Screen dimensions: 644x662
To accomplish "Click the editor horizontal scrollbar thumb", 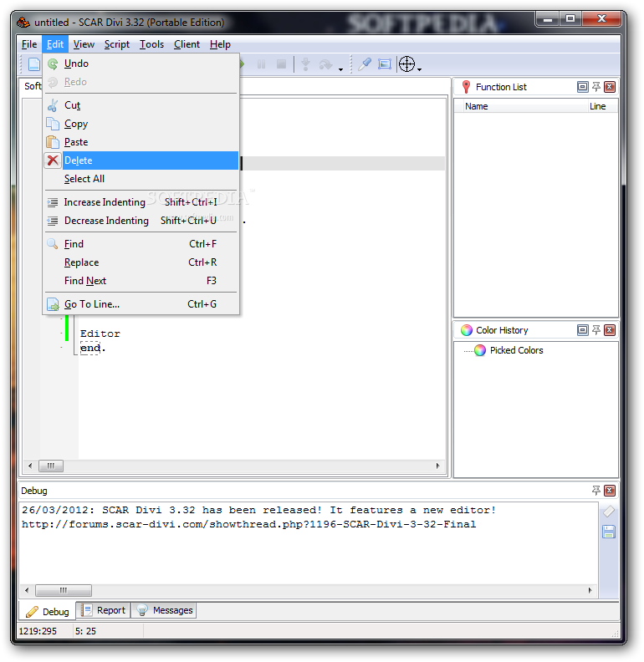I will pyautogui.click(x=51, y=466).
